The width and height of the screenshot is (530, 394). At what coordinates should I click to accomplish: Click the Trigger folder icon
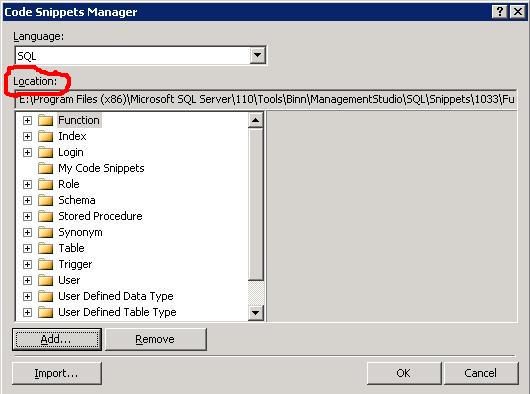(x=45, y=264)
